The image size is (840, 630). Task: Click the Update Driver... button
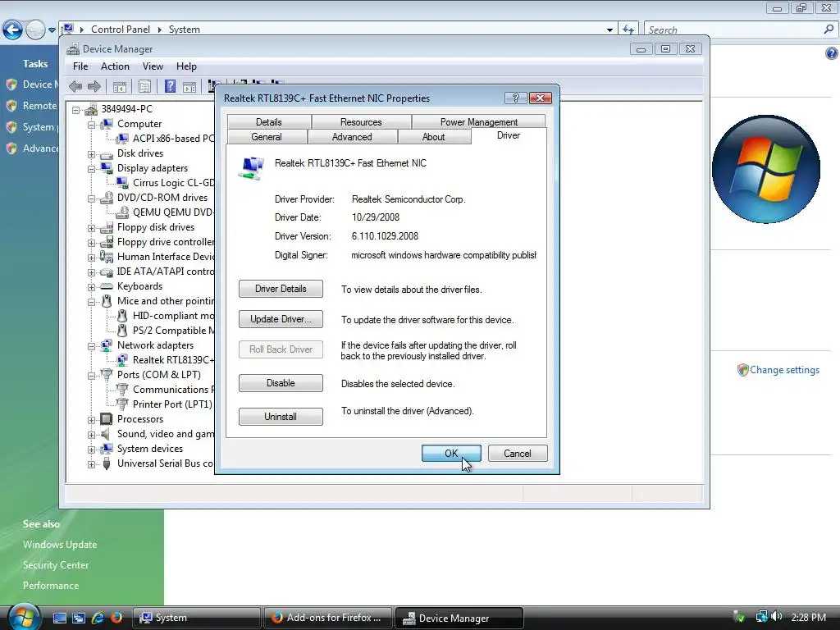click(x=281, y=319)
